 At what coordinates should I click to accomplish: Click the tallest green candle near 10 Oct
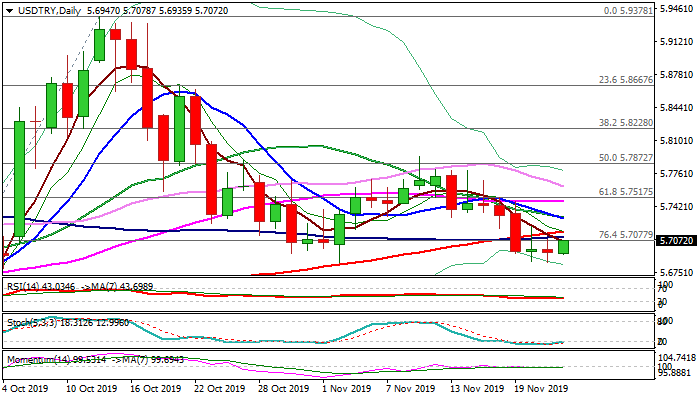(x=100, y=45)
